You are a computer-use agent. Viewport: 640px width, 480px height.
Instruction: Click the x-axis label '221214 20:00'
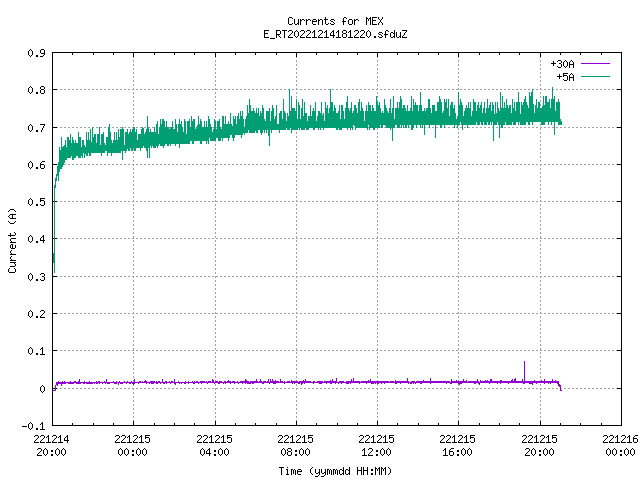point(51,445)
